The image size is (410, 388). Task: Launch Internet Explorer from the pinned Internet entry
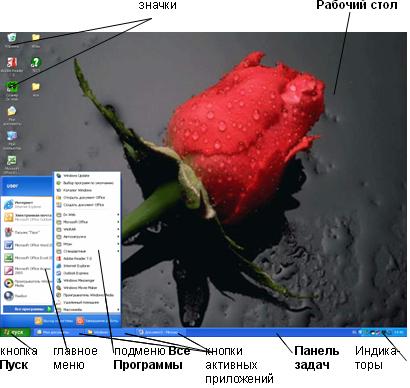tap(28, 204)
